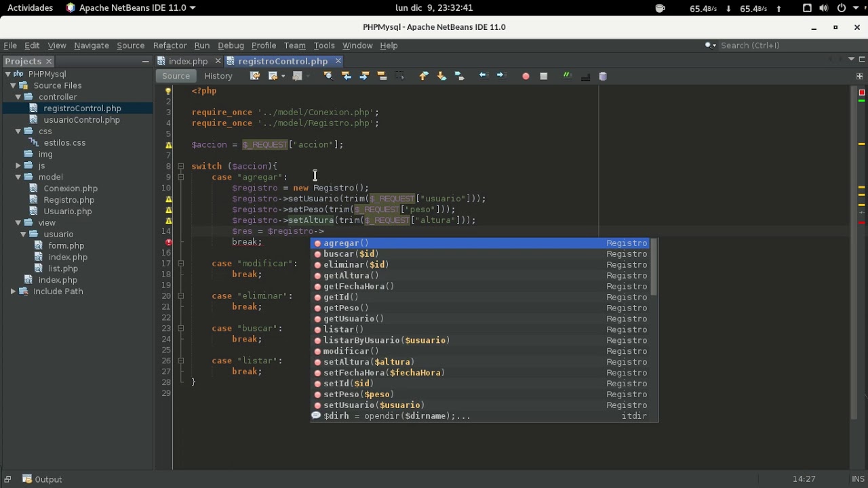Switch to History view toggle
Image resolution: width=868 pixels, height=488 pixels.
point(218,76)
